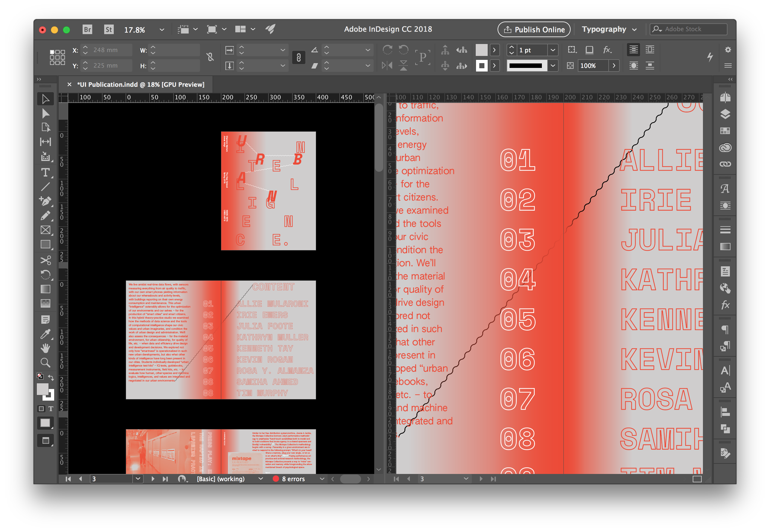The height and width of the screenshot is (532, 770).
Task: Expand the 8 errors preflight menu
Action: click(x=322, y=479)
